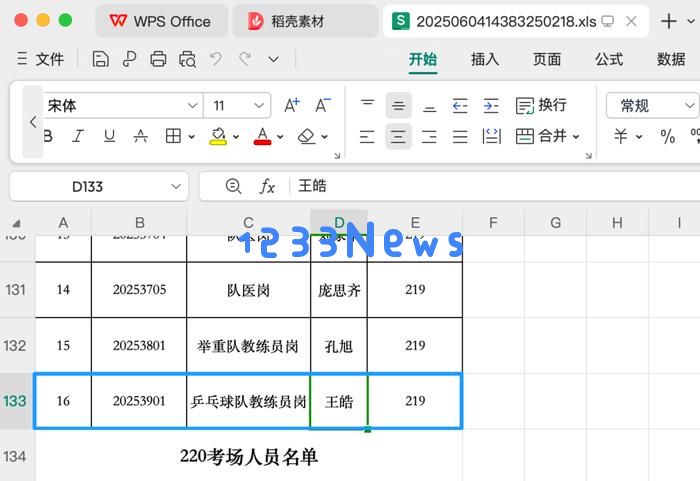Image resolution: width=700 pixels, height=481 pixels.
Task: Decrease indent icon
Action: (460, 106)
